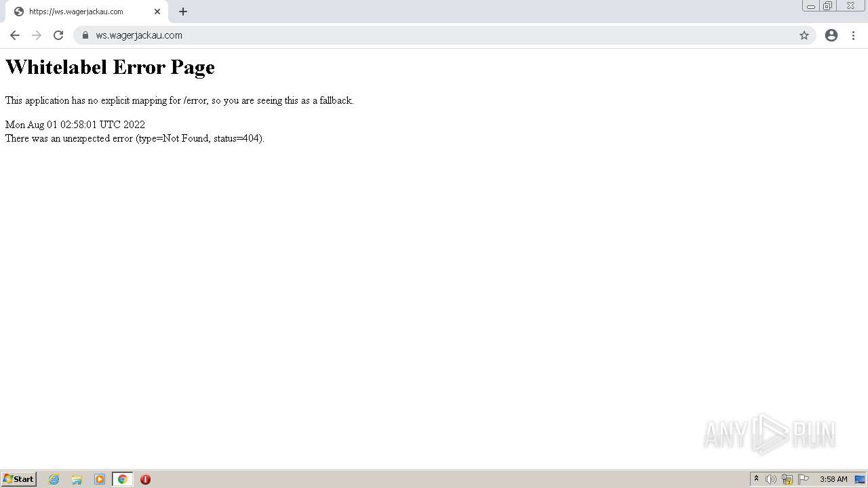Show hidden system tray icons
This screenshot has height=488, width=868.
click(756, 479)
